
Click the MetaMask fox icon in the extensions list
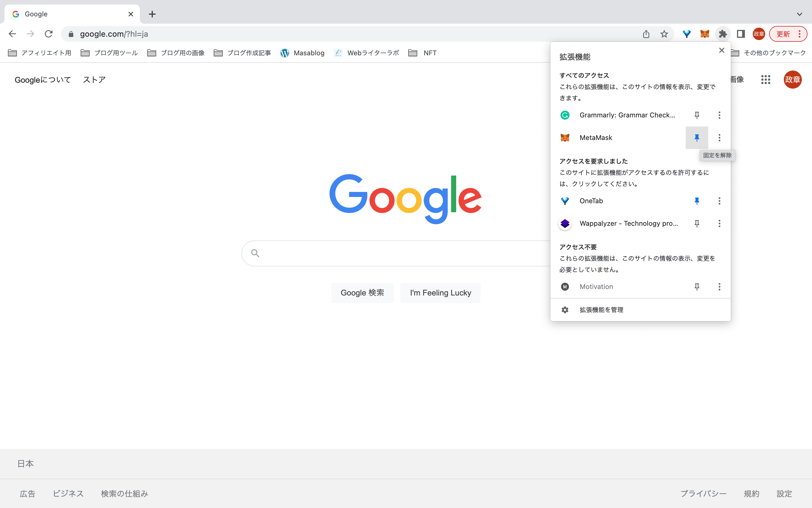tap(565, 138)
